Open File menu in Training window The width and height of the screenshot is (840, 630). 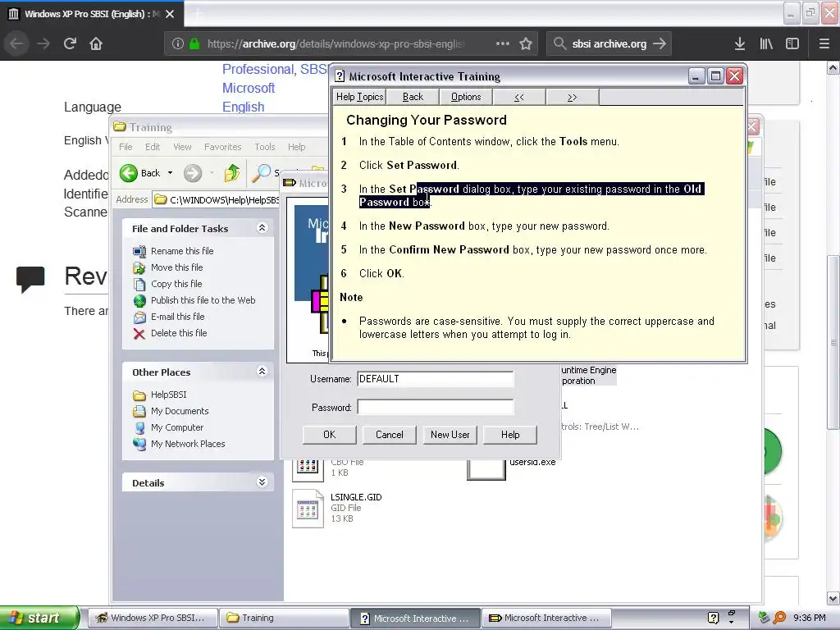point(126,147)
